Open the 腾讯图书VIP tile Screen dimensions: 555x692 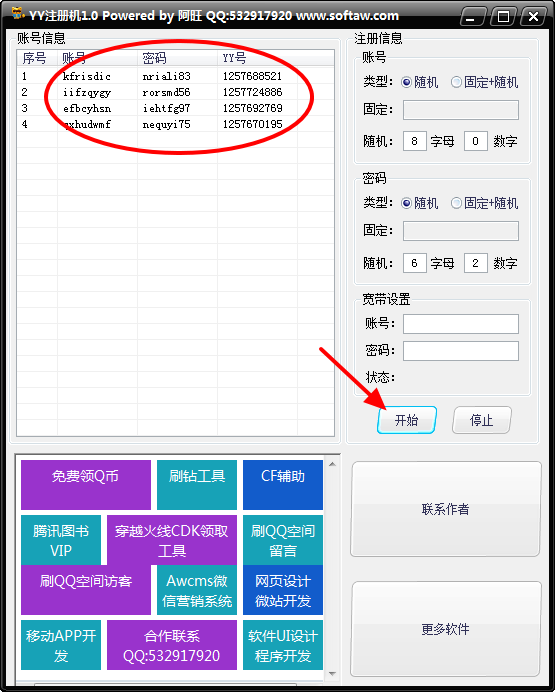click(61, 540)
